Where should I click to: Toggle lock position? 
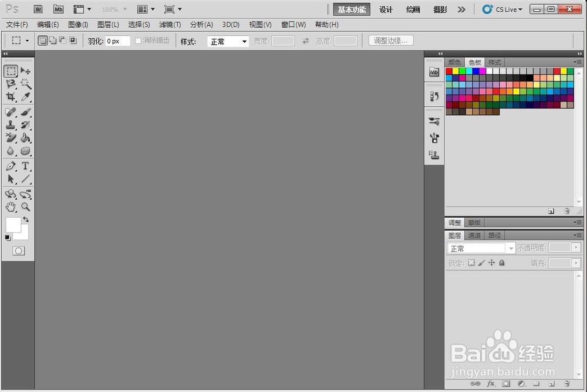click(x=491, y=263)
